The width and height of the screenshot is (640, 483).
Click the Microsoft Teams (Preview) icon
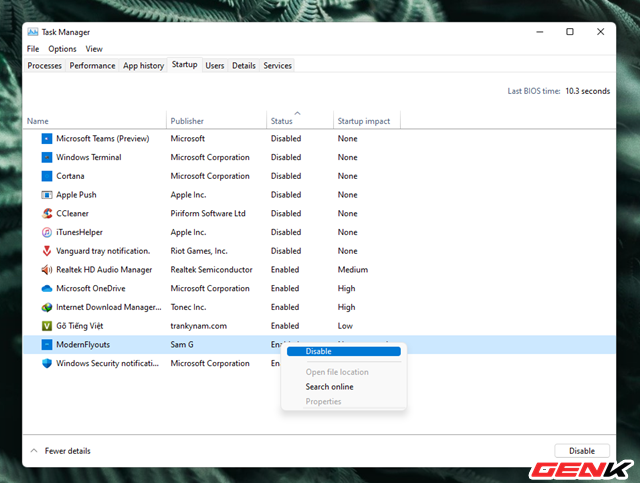coord(47,138)
